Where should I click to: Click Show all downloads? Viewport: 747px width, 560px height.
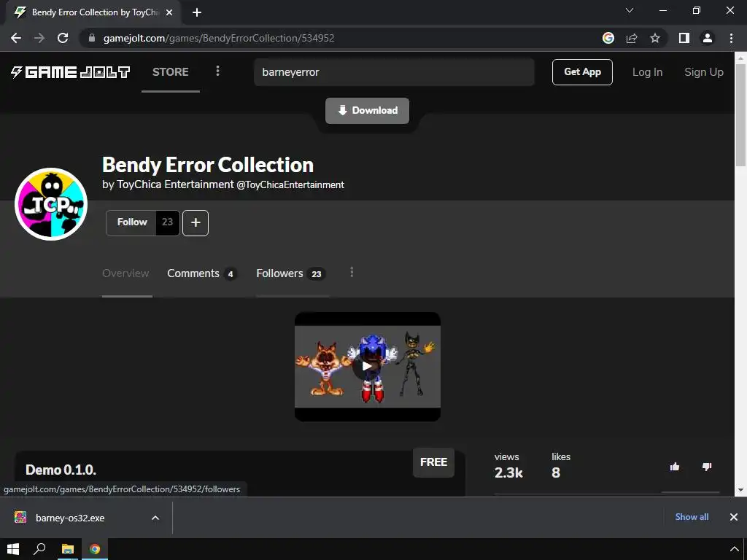pos(692,517)
